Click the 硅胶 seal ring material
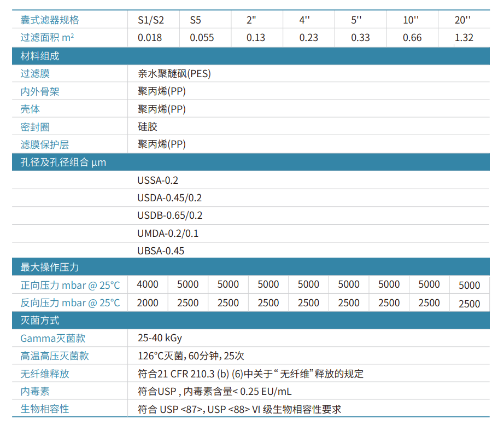Viewport: 504px width, 425px height. click(x=148, y=126)
